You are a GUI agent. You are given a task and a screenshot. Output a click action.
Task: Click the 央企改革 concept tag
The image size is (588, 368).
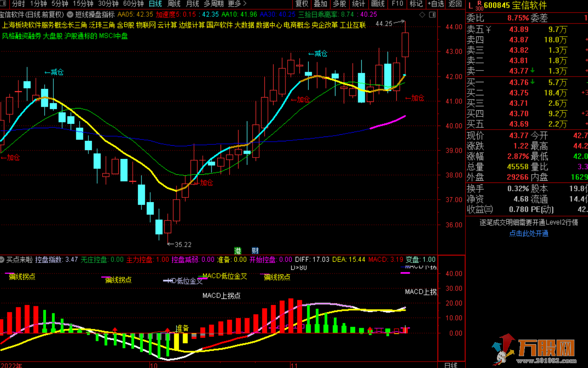click(x=325, y=25)
